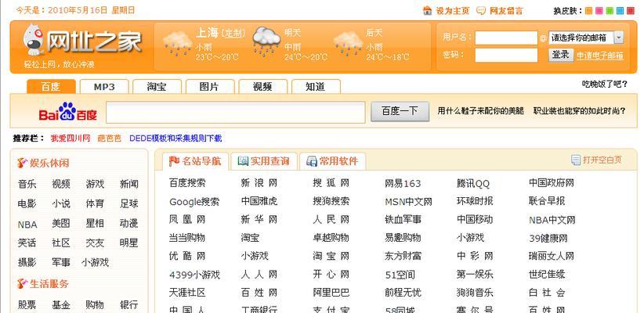Click the 登录 login button
This screenshot has height=313, width=644.
561,55
